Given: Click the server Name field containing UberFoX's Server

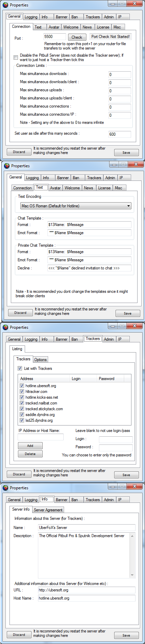Looking at the screenshot, I should point(87,528).
